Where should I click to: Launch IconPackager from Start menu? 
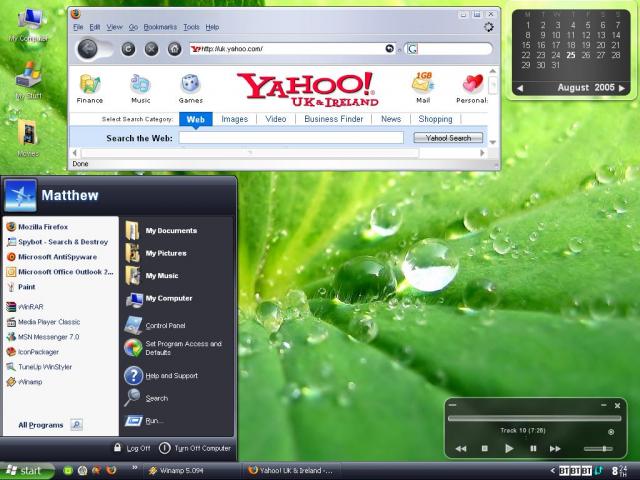[33, 352]
